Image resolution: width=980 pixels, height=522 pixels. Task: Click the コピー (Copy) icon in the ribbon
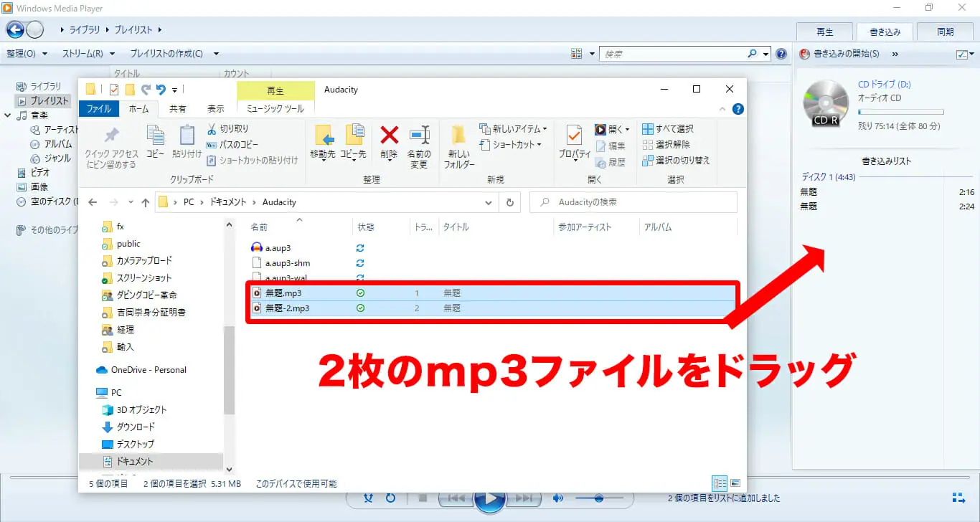[x=155, y=141]
